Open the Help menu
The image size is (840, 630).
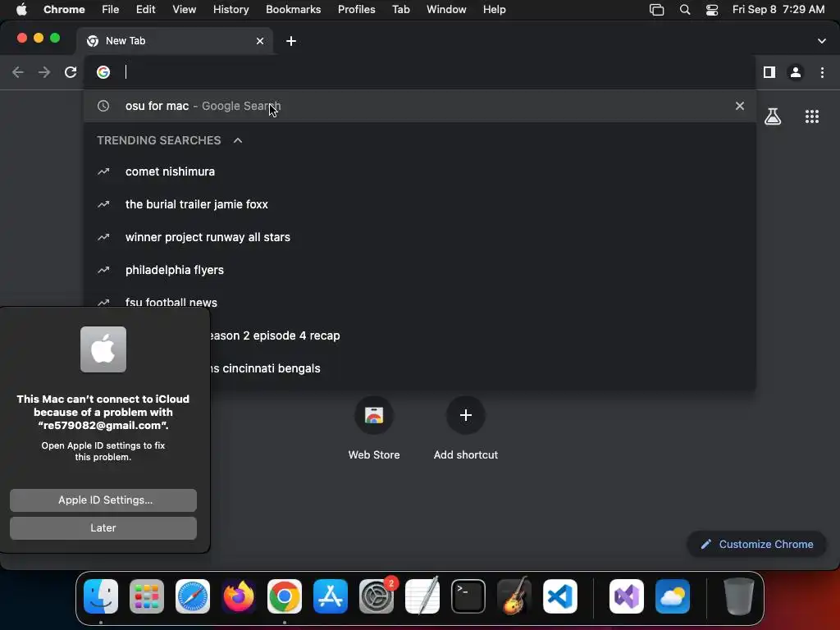(x=495, y=10)
